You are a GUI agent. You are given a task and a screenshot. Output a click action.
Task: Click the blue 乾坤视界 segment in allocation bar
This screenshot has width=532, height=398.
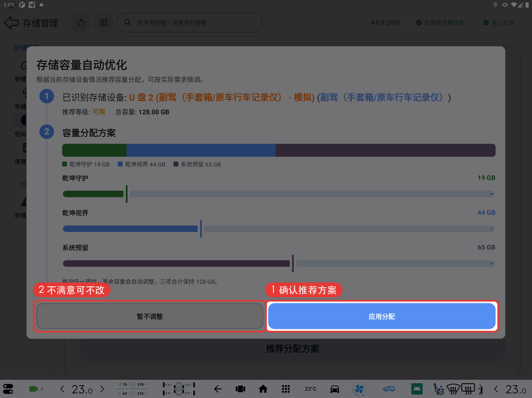click(x=201, y=150)
